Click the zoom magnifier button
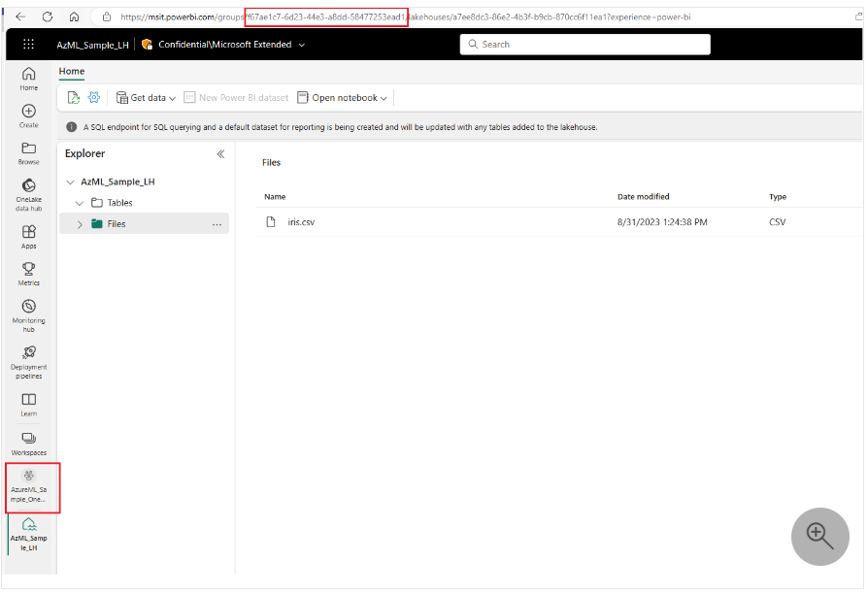 [819, 537]
